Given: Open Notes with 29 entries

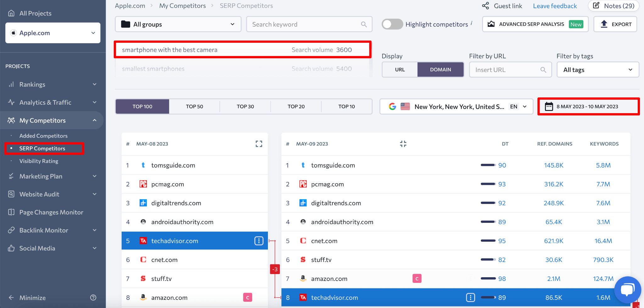Looking at the screenshot, I should [613, 6].
